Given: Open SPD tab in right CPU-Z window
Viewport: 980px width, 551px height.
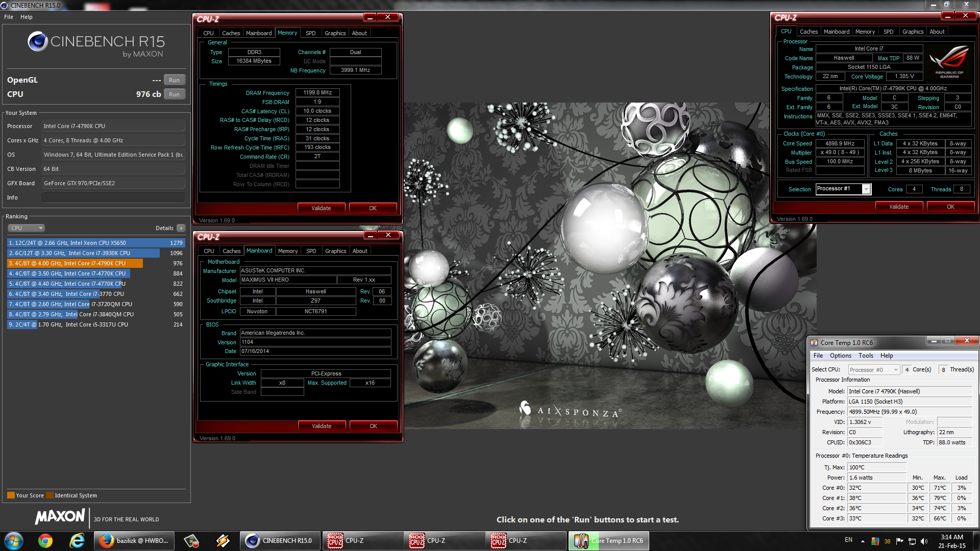Looking at the screenshot, I should click(889, 32).
